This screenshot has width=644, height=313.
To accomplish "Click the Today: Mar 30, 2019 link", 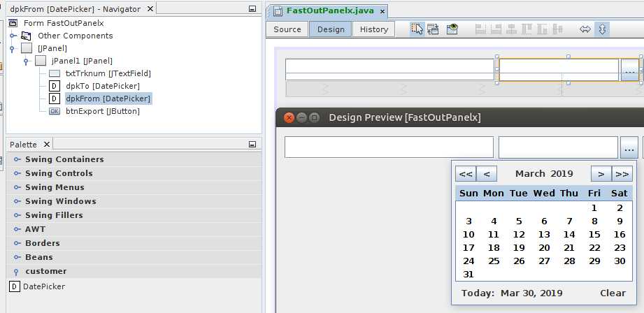I will (512, 293).
